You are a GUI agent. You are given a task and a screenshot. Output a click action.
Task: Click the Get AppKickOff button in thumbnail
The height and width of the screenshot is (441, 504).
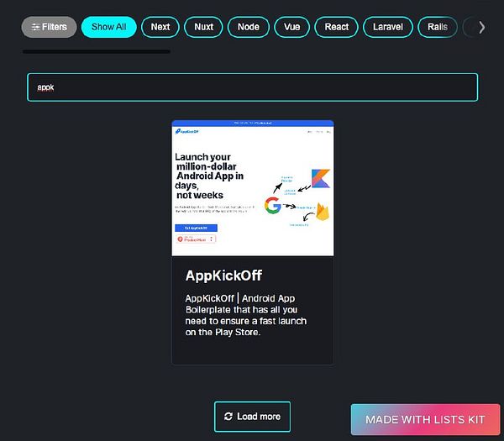[196, 228]
